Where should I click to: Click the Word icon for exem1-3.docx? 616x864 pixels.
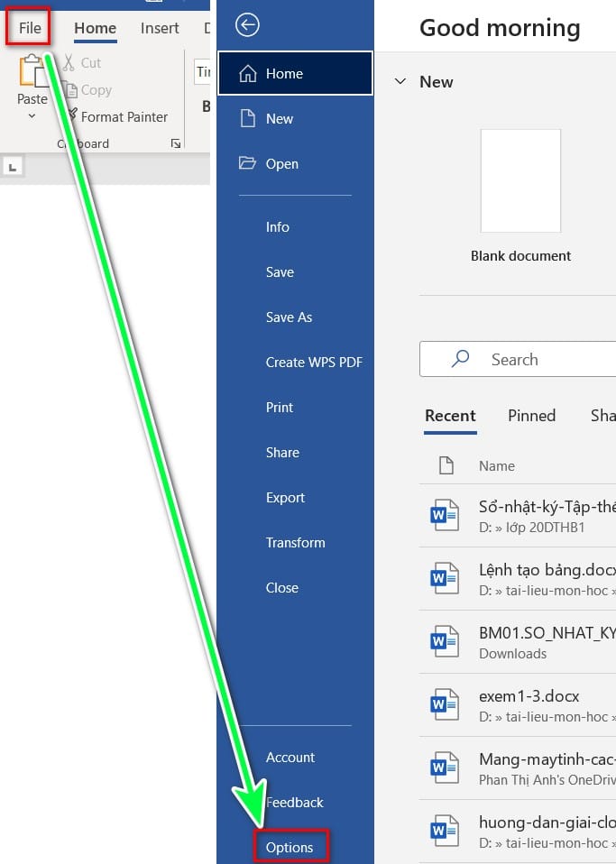coord(444,704)
